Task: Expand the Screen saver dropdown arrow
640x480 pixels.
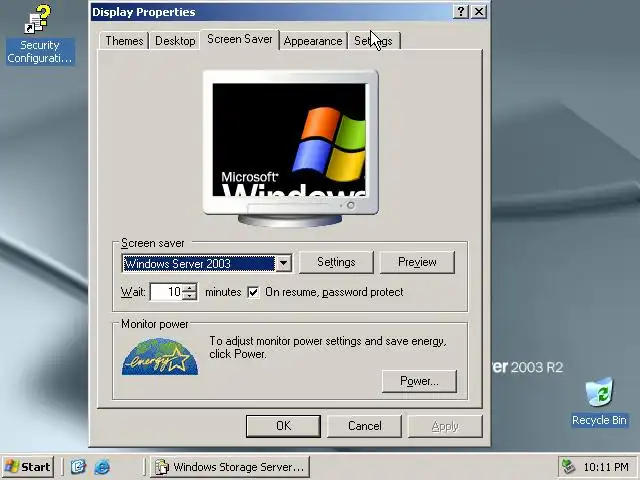Action: [x=283, y=263]
